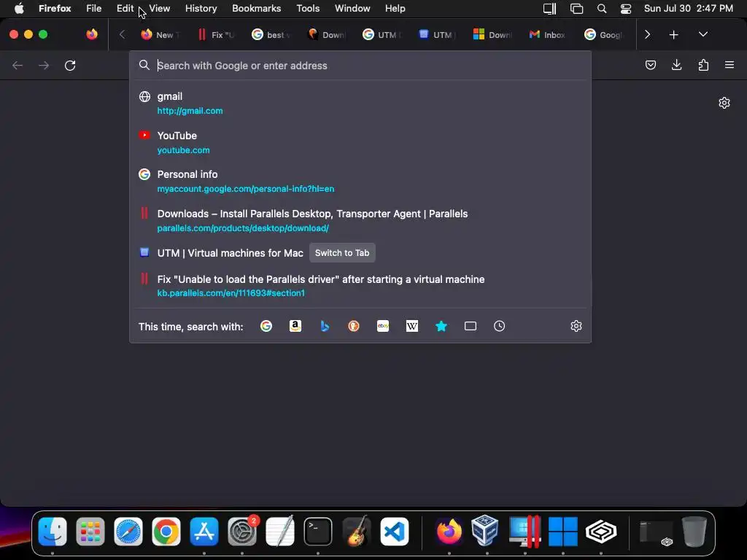Open the Apple menu
Image resolution: width=747 pixels, height=560 pixels.
tap(19, 9)
